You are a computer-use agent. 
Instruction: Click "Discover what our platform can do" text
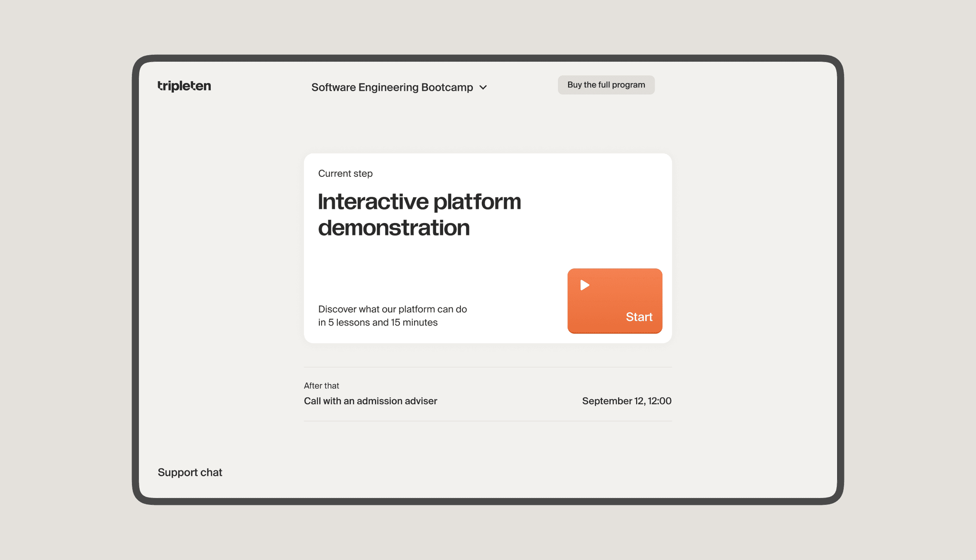pyautogui.click(x=392, y=309)
